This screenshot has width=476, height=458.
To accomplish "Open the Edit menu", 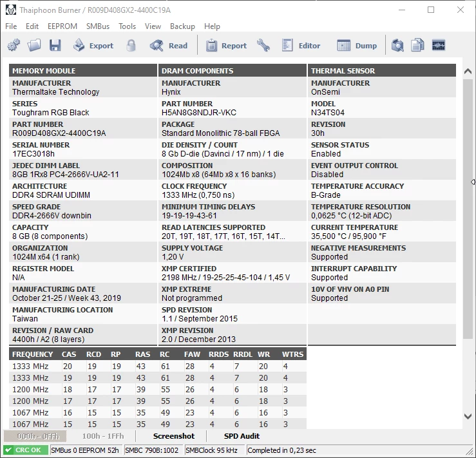I will 32,26.
